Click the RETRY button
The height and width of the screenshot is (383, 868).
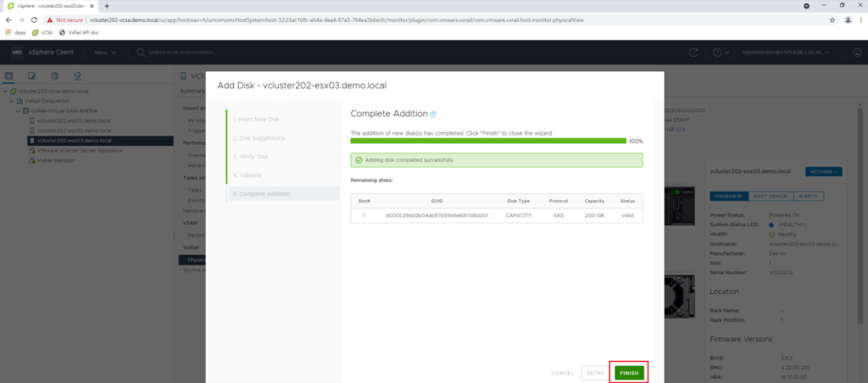point(595,373)
